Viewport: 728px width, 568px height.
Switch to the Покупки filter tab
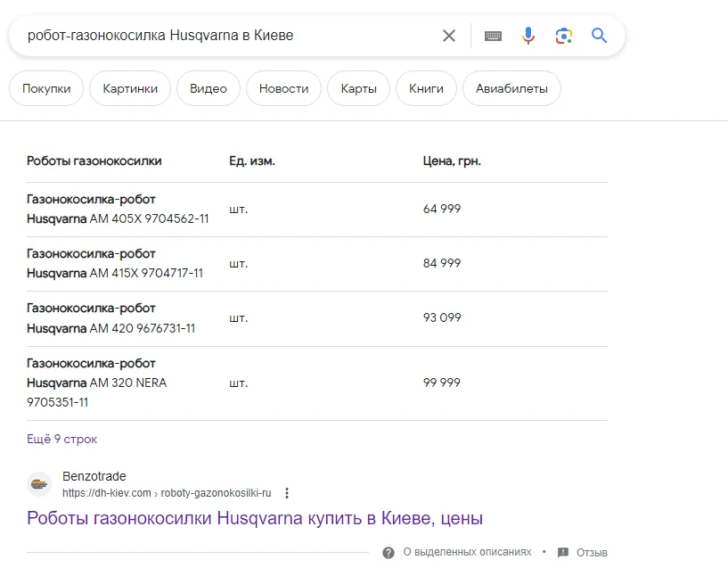[46, 88]
